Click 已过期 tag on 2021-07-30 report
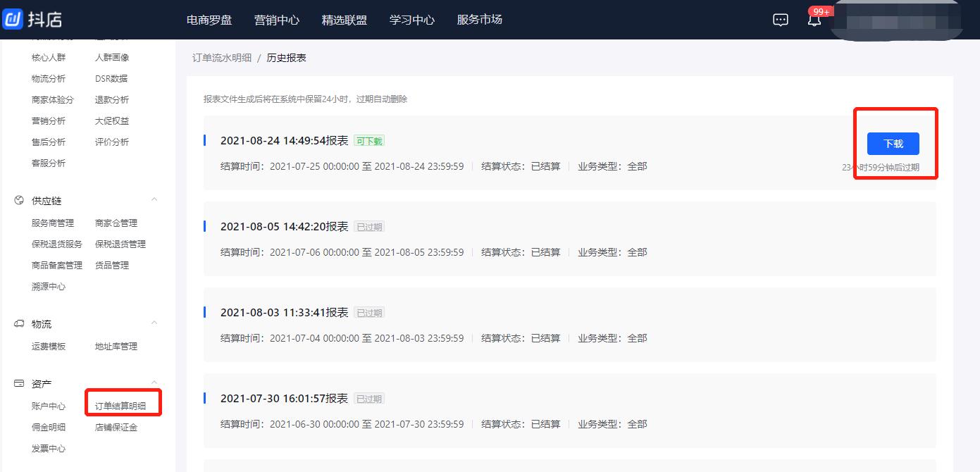Screen dimensions: 980x472 click(369, 399)
